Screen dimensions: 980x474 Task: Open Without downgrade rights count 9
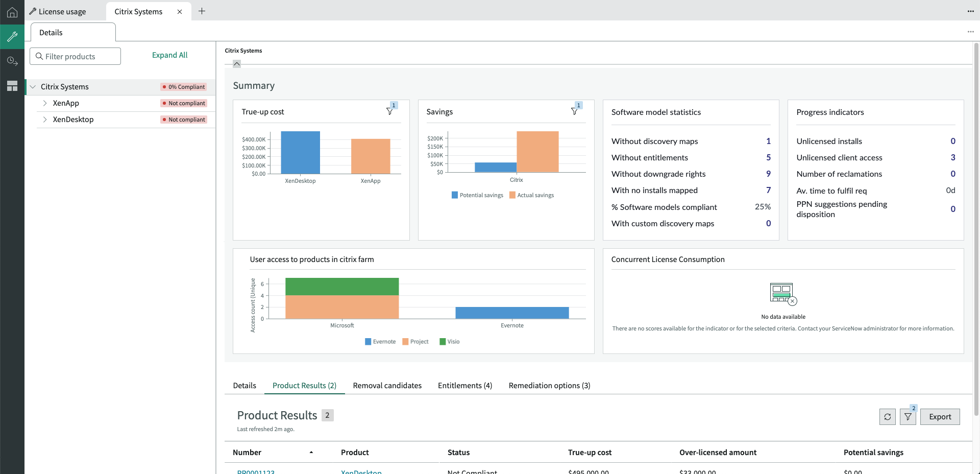pos(768,174)
